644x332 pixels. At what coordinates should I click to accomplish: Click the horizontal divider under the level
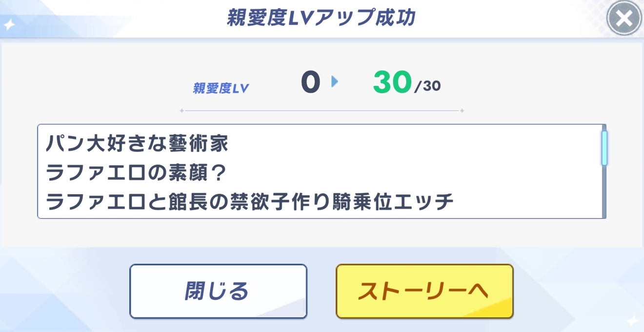click(322, 111)
